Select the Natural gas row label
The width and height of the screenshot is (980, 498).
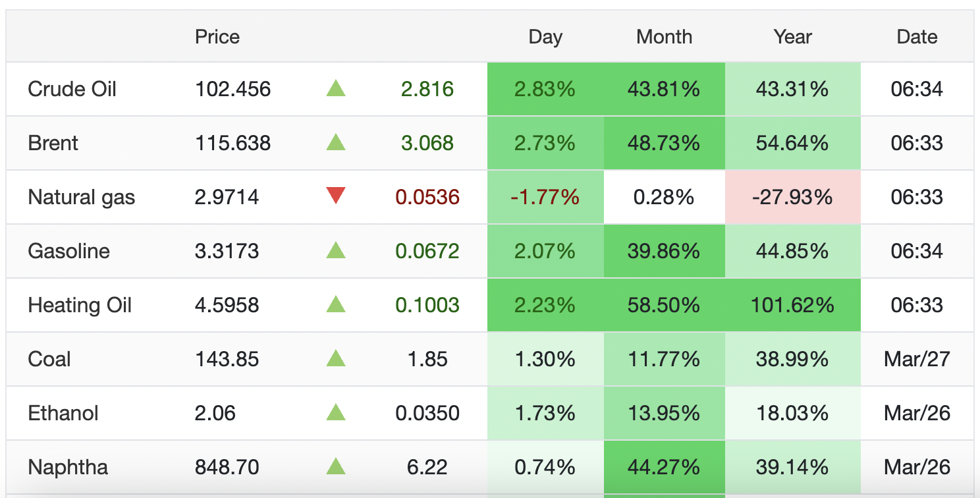(81, 197)
